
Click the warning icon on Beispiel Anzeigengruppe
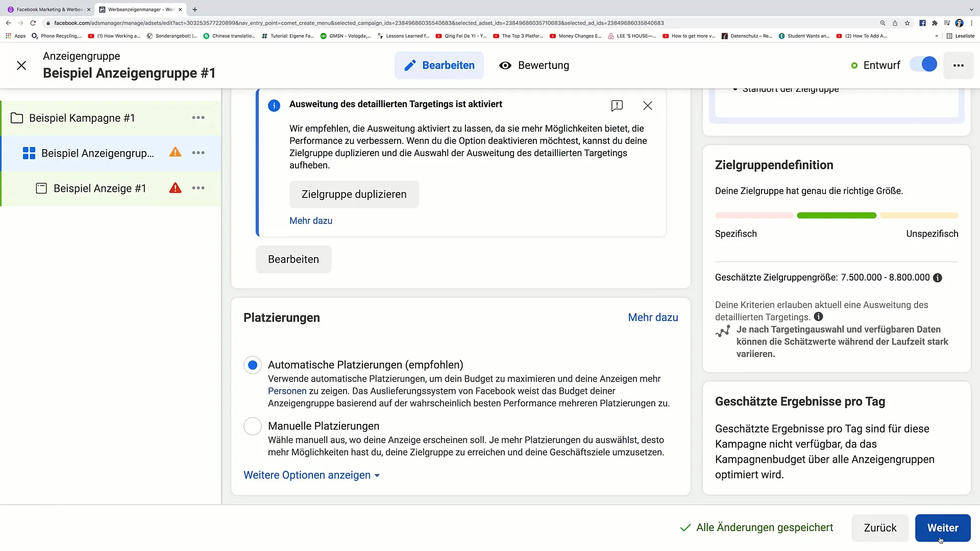(x=175, y=153)
